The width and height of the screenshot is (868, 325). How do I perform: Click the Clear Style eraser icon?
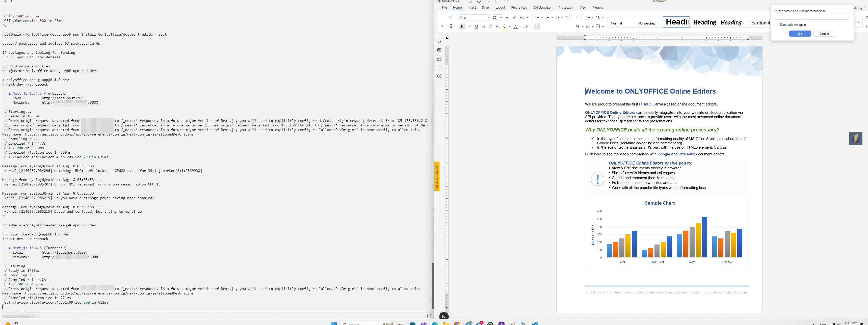click(x=526, y=26)
